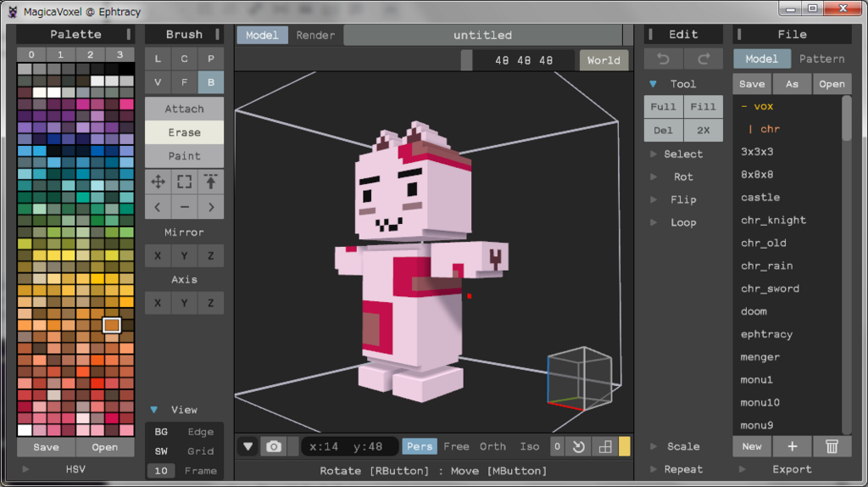Add a new model with plus icon
The width and height of the screenshot is (868, 487).
793,446
